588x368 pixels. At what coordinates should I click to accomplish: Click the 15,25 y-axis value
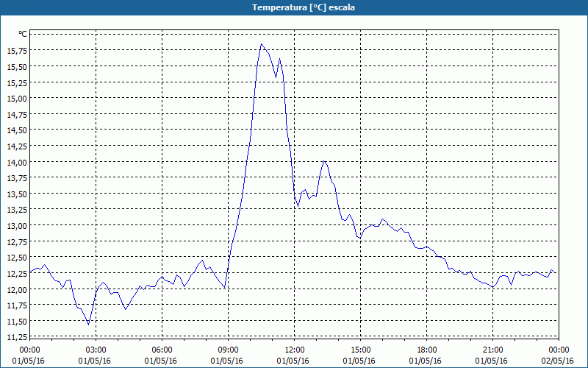(x=16, y=82)
